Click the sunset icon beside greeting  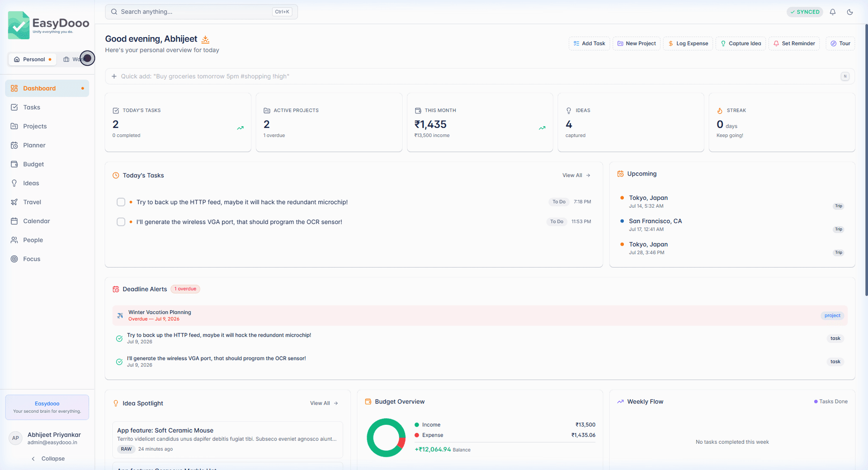point(205,39)
